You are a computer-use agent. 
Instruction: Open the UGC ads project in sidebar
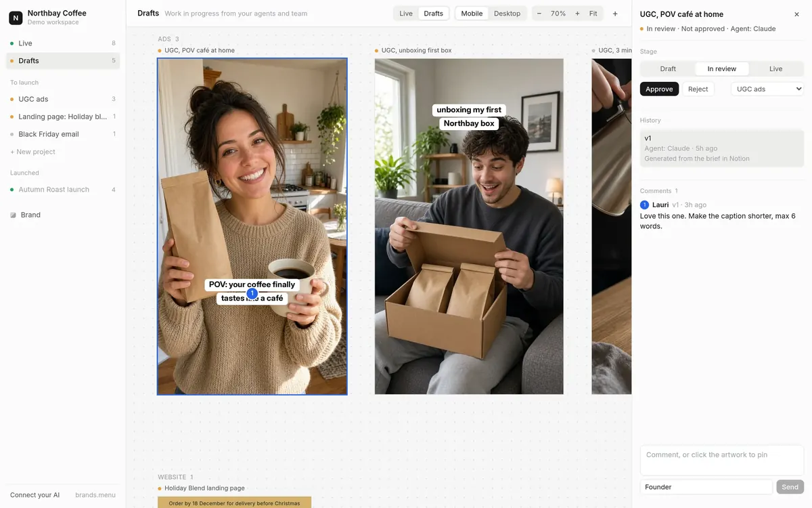pyautogui.click(x=63, y=99)
